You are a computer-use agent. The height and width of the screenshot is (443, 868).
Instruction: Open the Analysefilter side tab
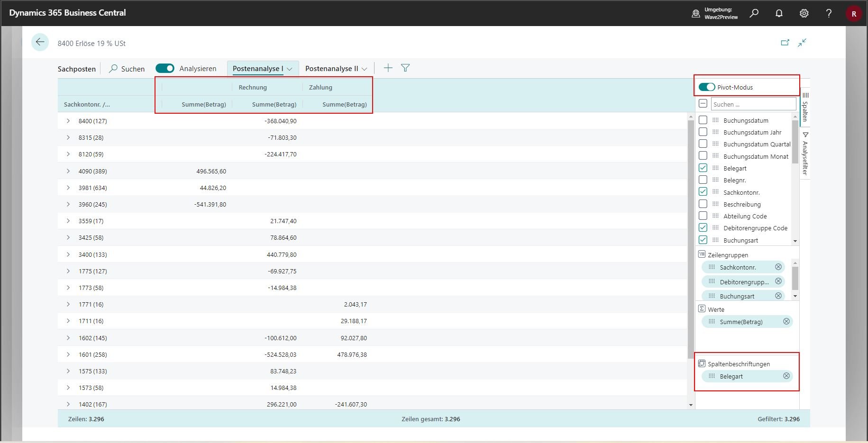point(805,154)
